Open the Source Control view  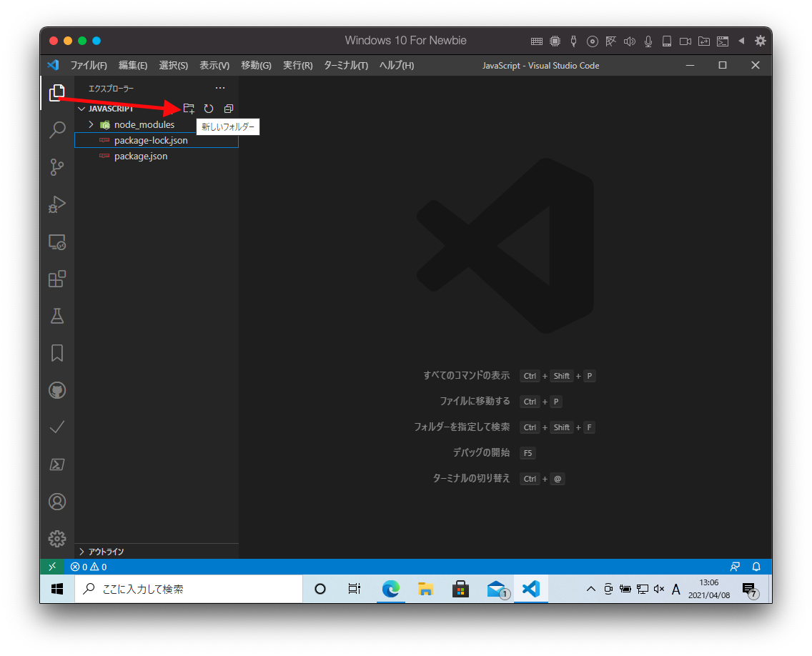[x=57, y=167]
